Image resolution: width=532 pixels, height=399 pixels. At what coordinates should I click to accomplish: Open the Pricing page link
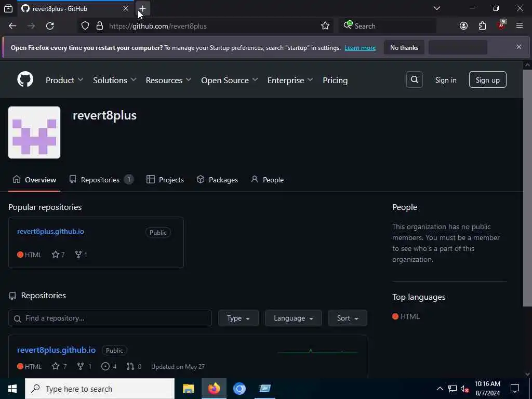tap(335, 80)
